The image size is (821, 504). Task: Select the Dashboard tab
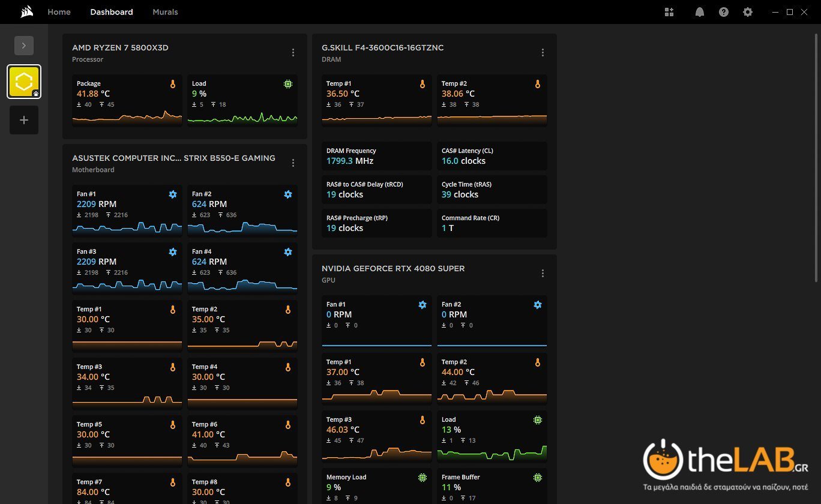[112, 12]
